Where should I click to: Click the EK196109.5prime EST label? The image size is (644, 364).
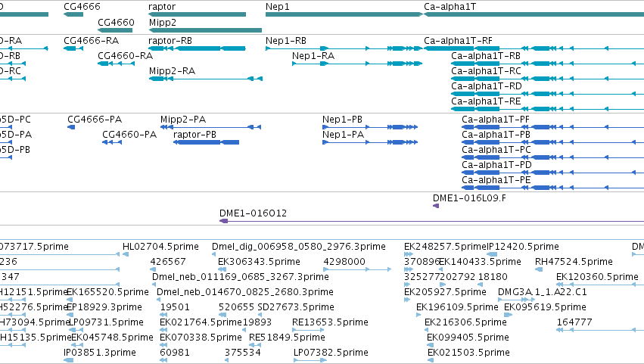(x=457, y=308)
